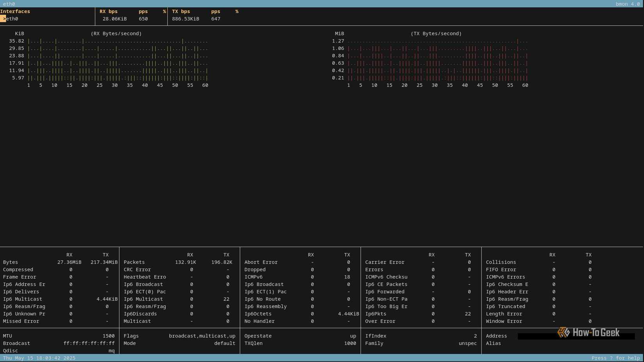Click the bmon 4.0 version label
This screenshot has height=362, width=644.
coord(627,4)
